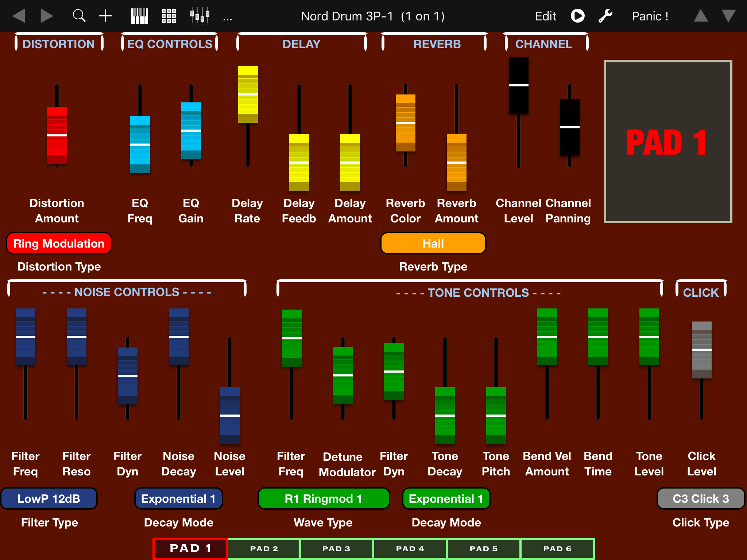Viewport: 747px width, 560px height.
Task: Go to next preset with down triangle
Action: (x=728, y=16)
